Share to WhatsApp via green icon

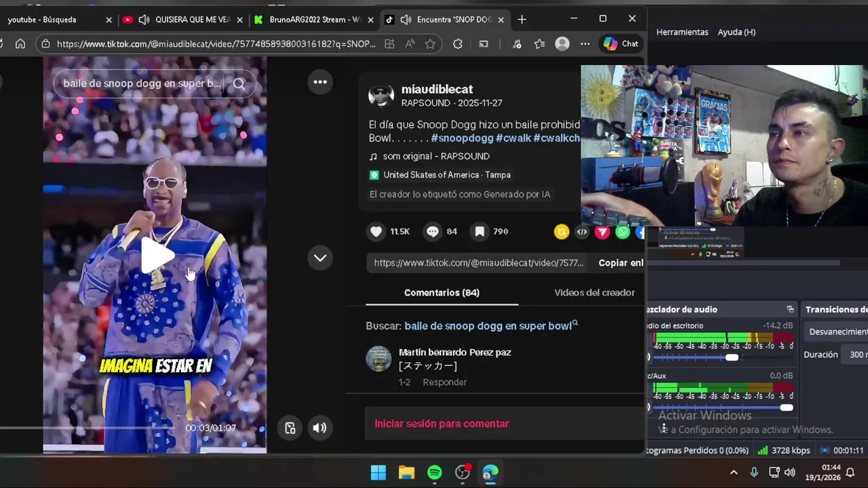coord(623,232)
